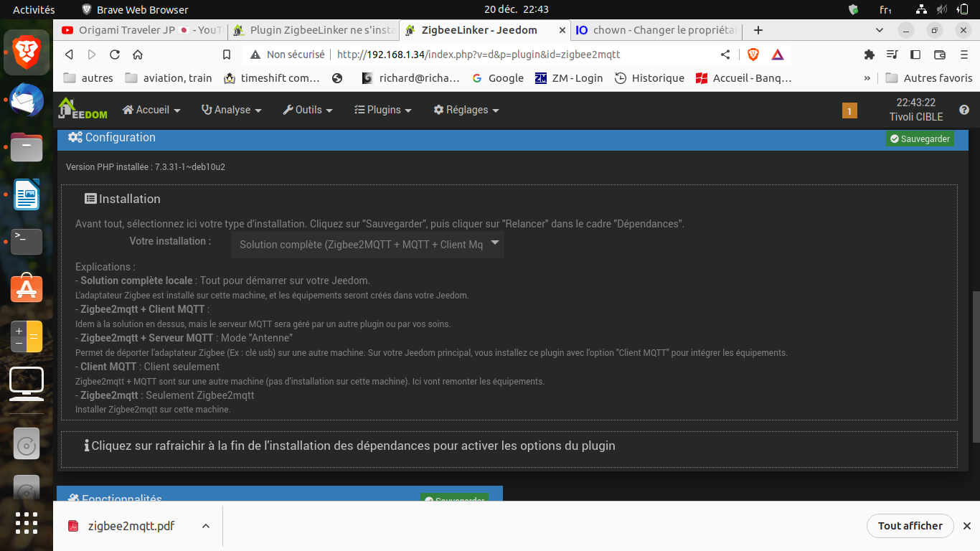Image resolution: width=980 pixels, height=551 pixels.
Task: Click the Jeedom logo
Action: pos(82,109)
